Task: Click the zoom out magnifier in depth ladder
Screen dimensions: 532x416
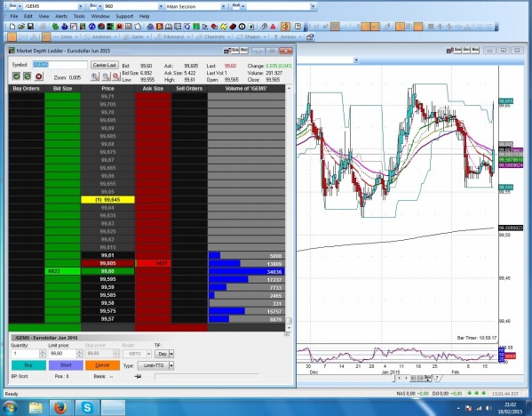Action: [x=106, y=76]
